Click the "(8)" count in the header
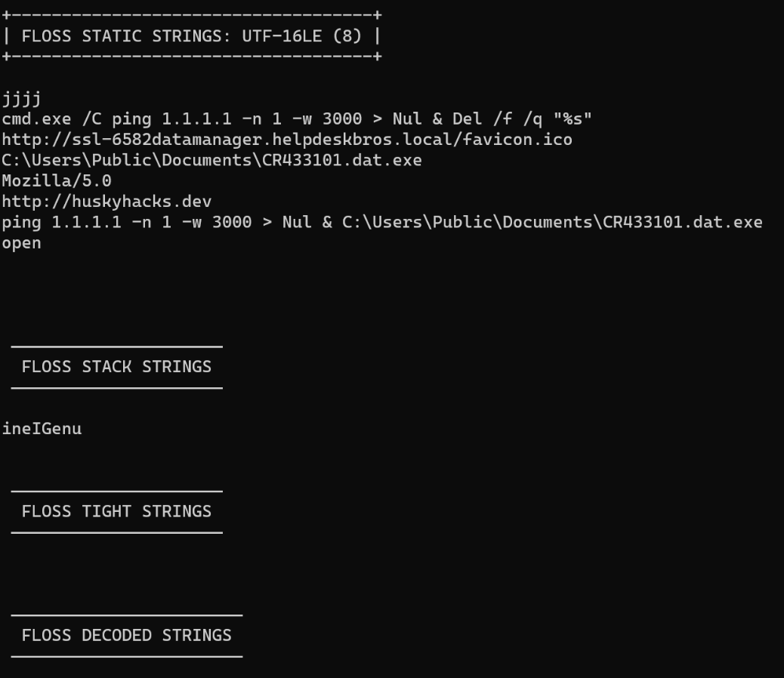Screen dimensions: 784x678 (347, 35)
